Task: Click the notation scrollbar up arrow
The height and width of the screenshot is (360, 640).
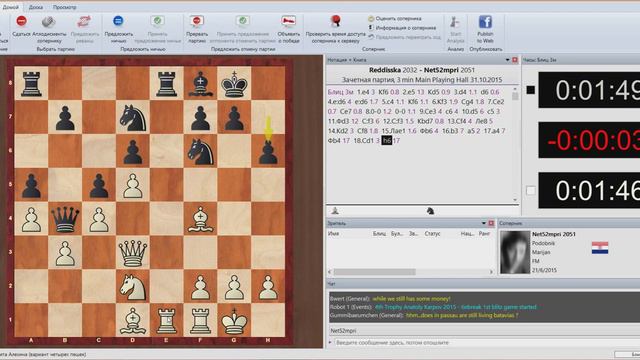Action: click(515, 89)
